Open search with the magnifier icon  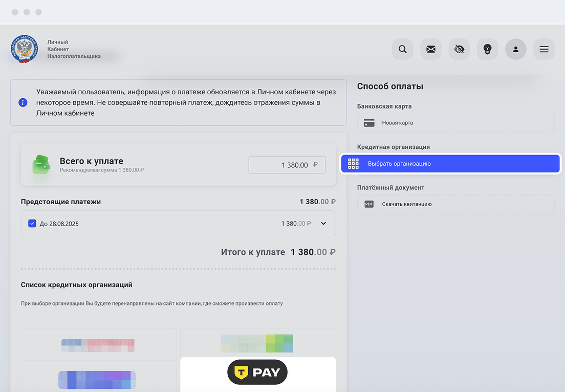tap(403, 50)
